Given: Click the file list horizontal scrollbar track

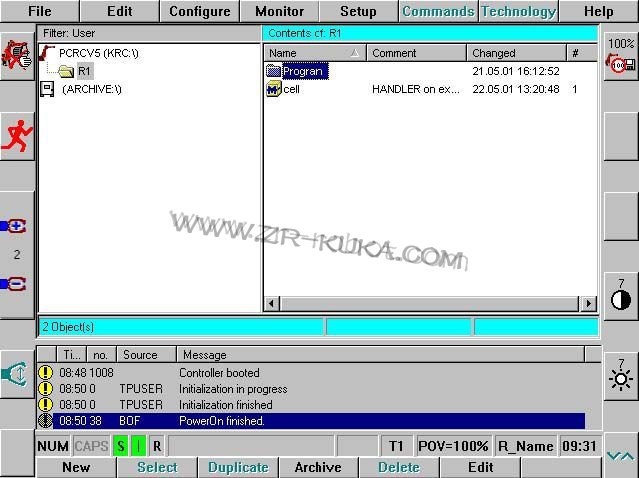Looking at the screenshot, I should point(430,303).
